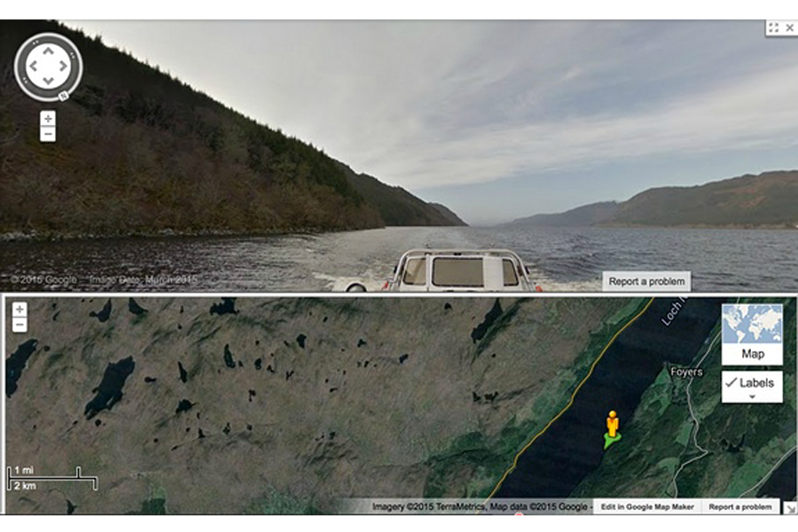
Task: Click Report a problem on the map footer
Action: pos(740,507)
